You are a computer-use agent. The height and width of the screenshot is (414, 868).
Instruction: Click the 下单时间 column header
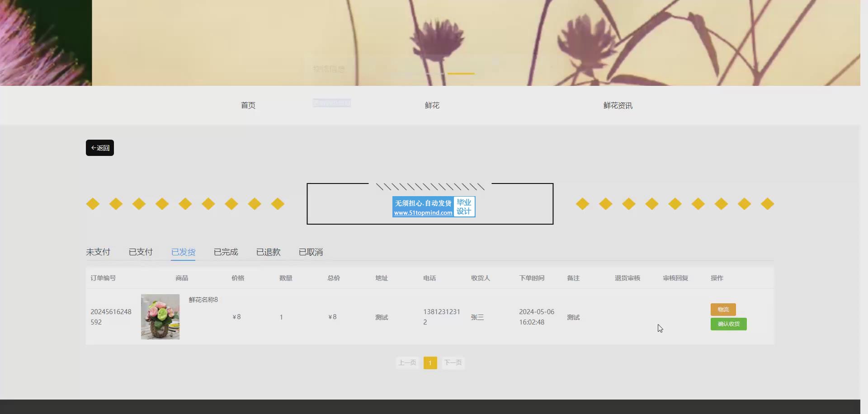(532, 278)
